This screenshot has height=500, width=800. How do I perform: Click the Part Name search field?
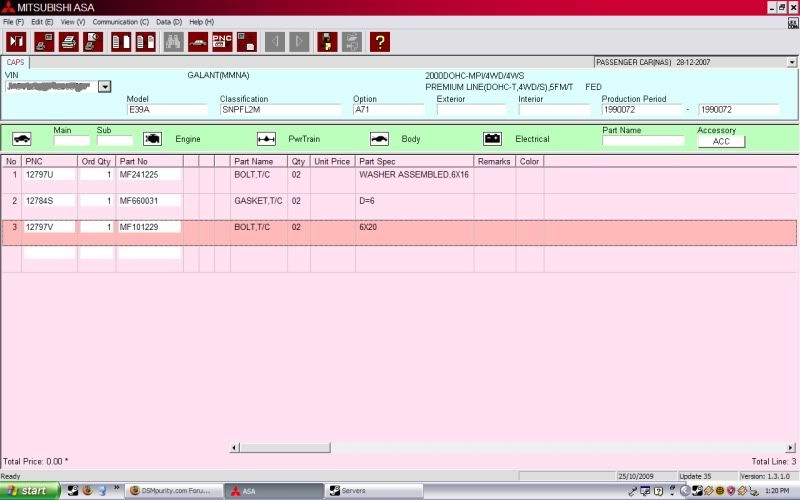[643, 141]
